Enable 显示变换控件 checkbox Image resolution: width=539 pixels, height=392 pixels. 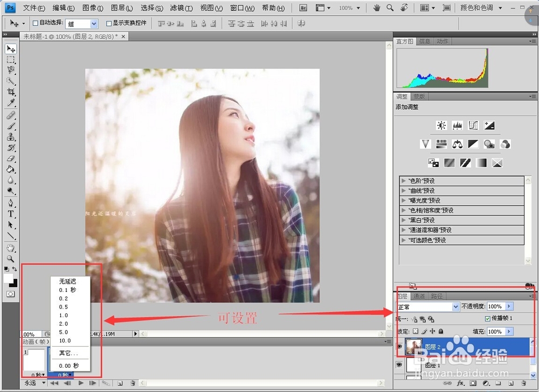[109, 23]
